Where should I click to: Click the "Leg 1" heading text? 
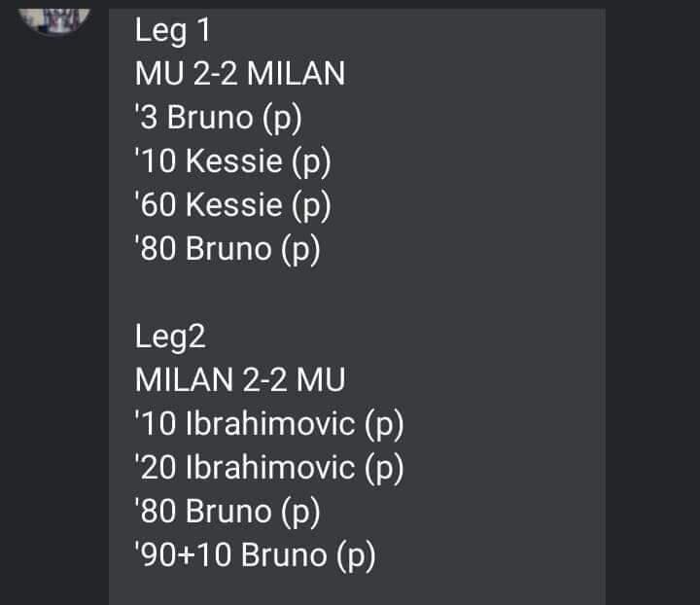point(173,31)
